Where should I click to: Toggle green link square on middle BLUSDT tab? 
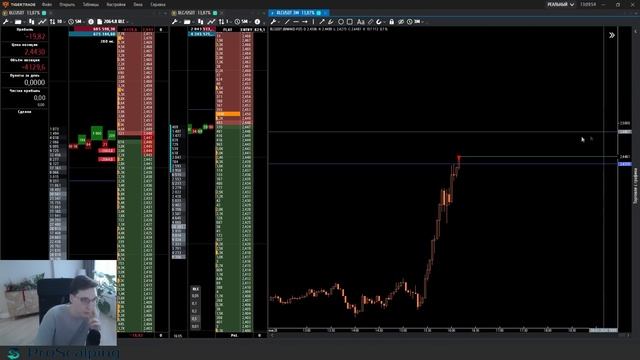[215, 13]
